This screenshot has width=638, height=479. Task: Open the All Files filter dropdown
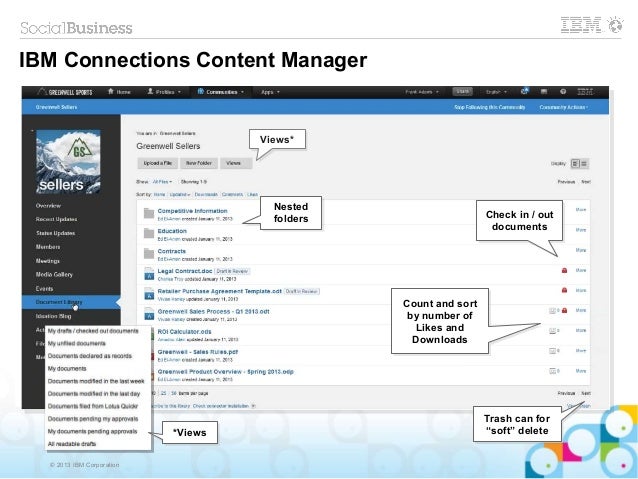[162, 182]
